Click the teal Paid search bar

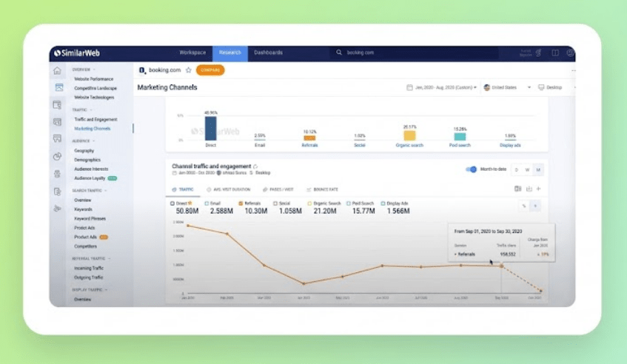(460, 137)
